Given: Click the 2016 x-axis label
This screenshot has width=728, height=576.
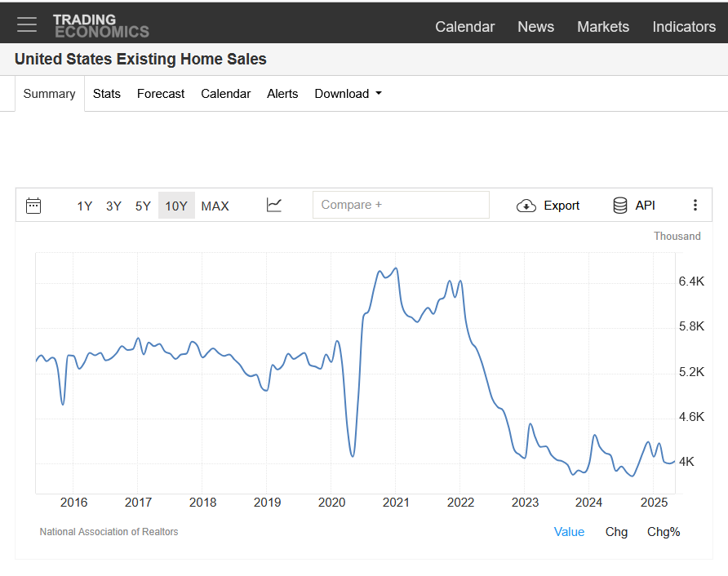Looking at the screenshot, I should (x=73, y=503).
